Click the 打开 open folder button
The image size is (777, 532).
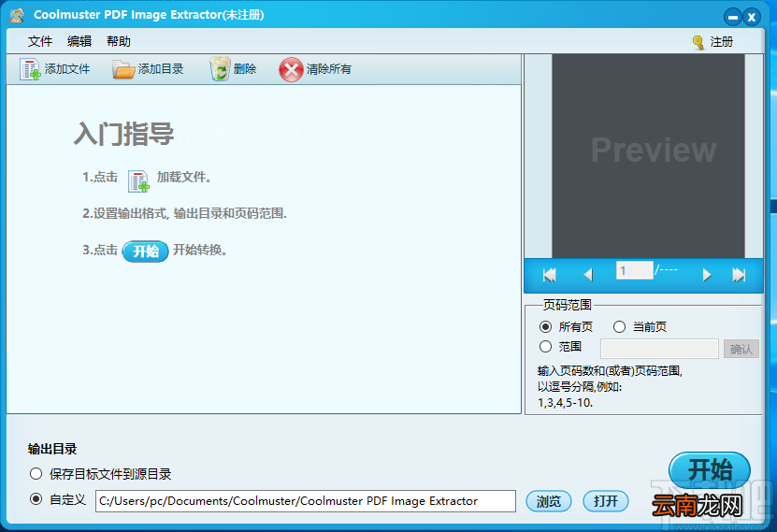pos(606,501)
